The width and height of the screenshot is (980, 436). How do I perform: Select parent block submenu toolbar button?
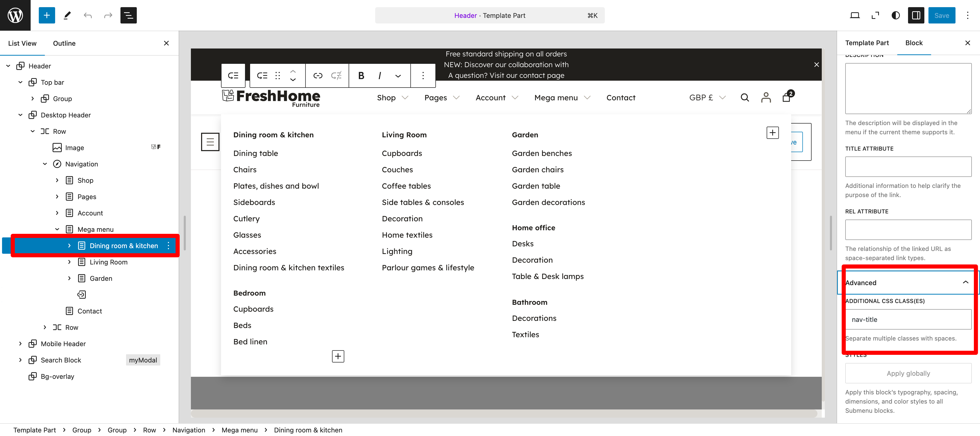[233, 75]
